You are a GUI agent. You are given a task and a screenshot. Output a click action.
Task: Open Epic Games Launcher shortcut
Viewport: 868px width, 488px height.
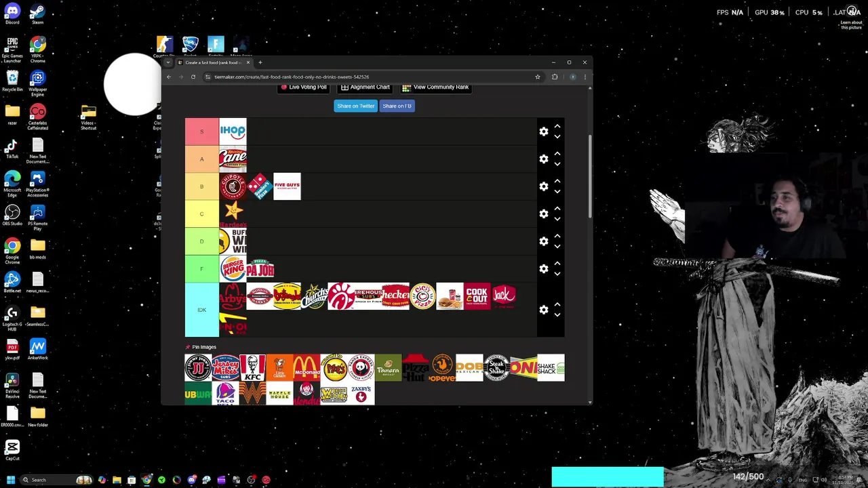pyautogui.click(x=12, y=49)
